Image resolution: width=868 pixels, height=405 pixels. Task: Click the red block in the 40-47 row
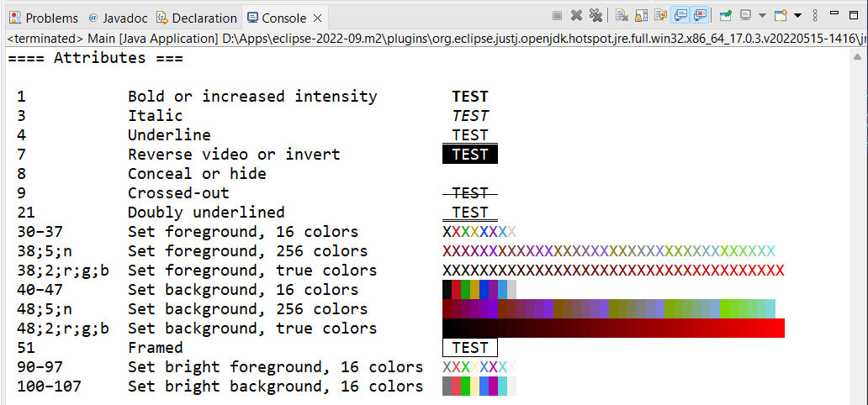(456, 289)
